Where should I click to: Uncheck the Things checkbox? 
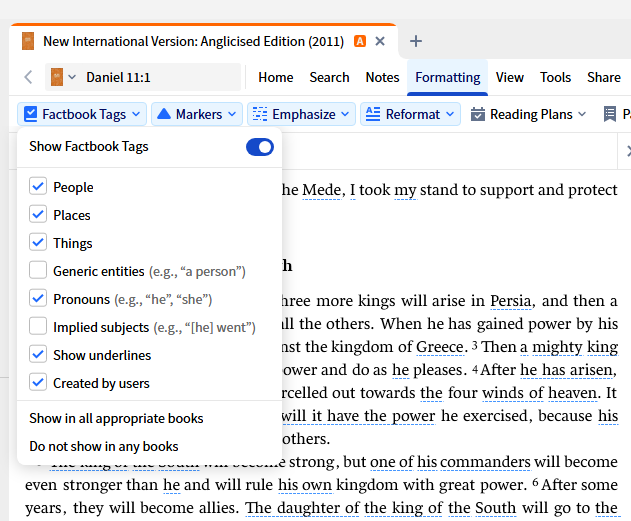click(38, 242)
